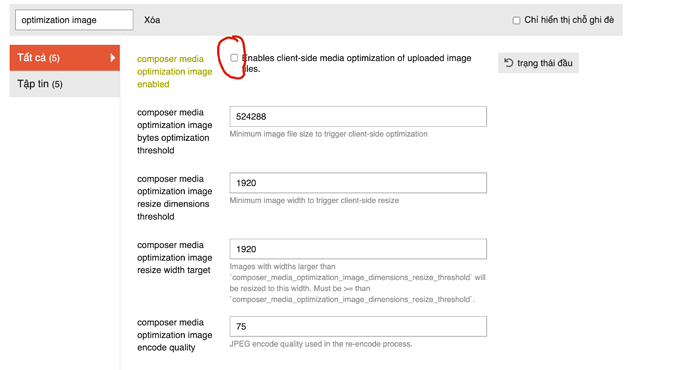
Task: Click 'Enables client-side media optimization' description
Action: coord(357,63)
